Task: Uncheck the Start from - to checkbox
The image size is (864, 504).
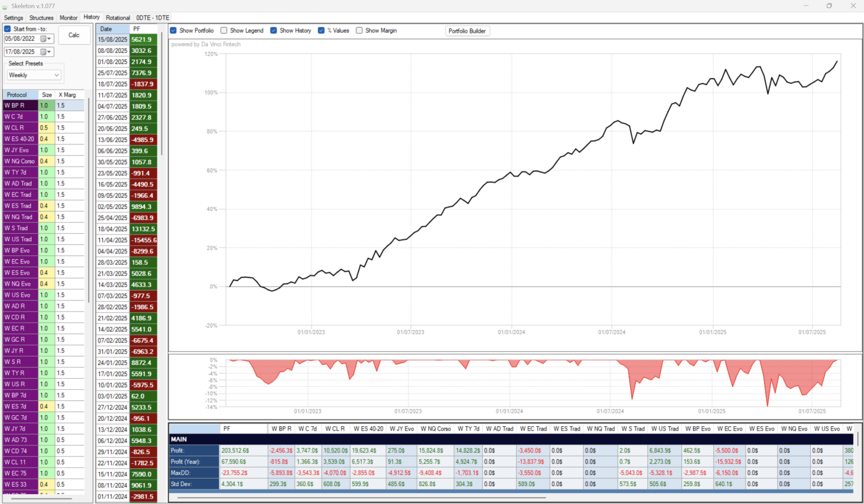Action: tap(7, 29)
